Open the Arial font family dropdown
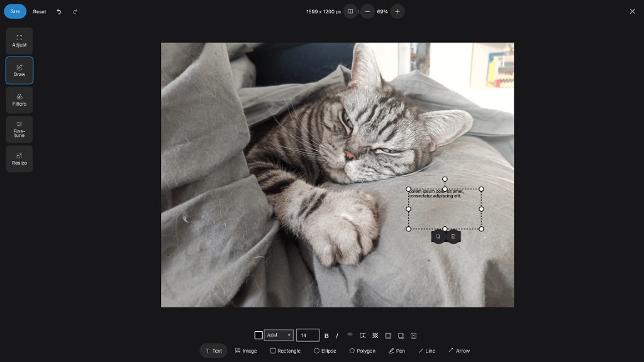Viewport: 644px width, 362px height. tap(279, 336)
